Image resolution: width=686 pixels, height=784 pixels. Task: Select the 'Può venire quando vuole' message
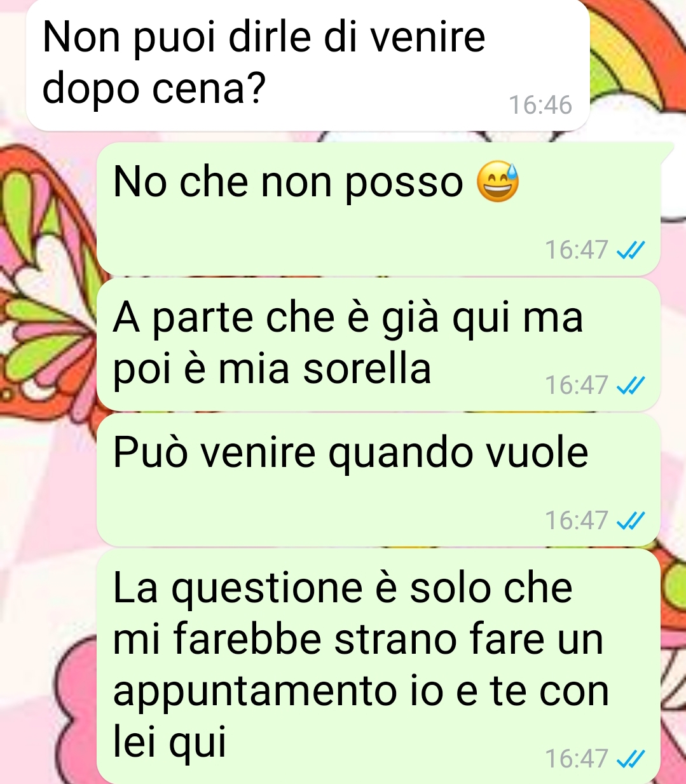click(379, 480)
